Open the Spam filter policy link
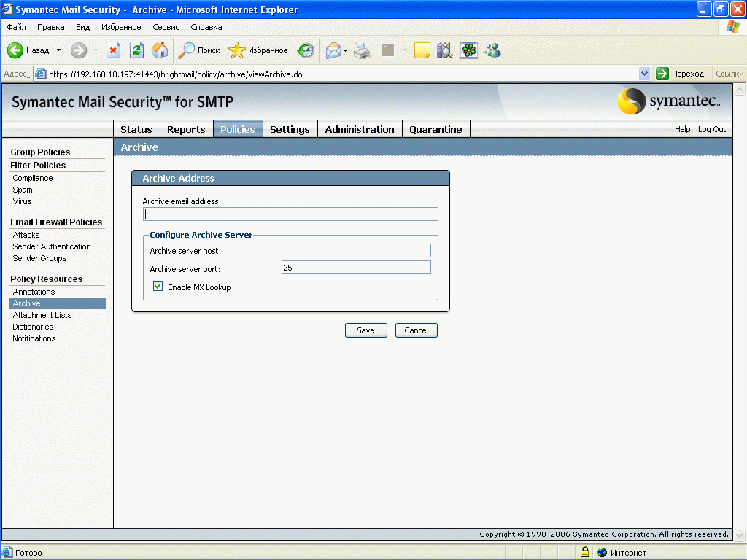Viewport: 747px width, 560px height. click(x=23, y=190)
